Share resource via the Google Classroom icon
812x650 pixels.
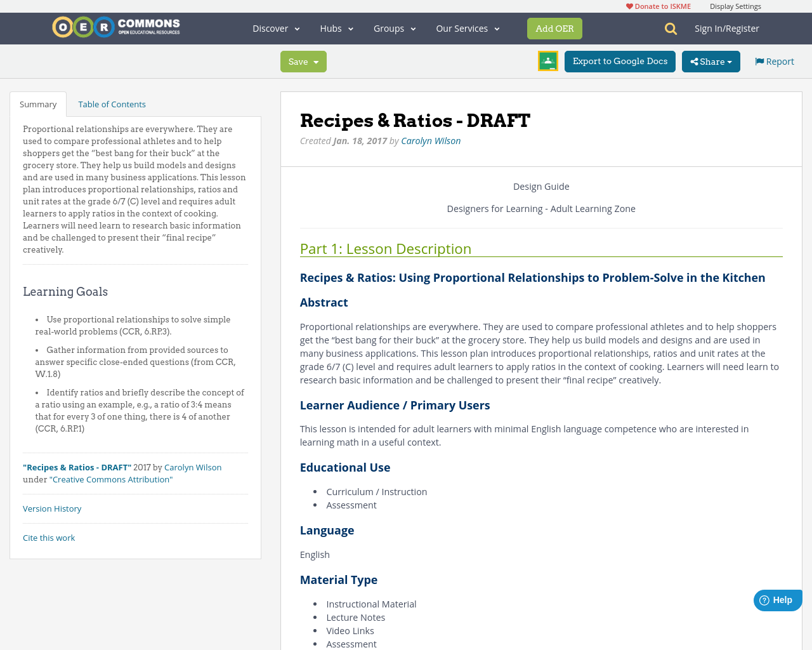547,60
